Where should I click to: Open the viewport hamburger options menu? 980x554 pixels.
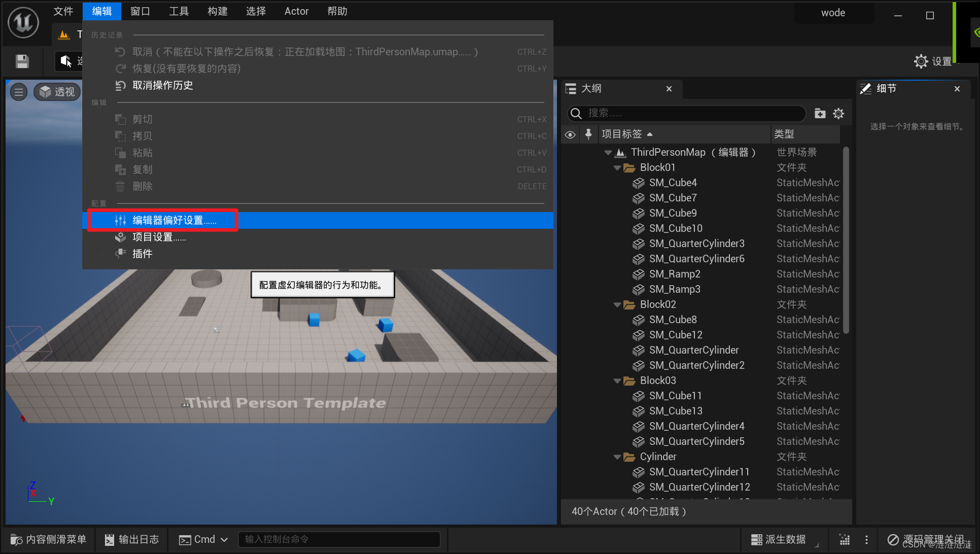coord(19,92)
